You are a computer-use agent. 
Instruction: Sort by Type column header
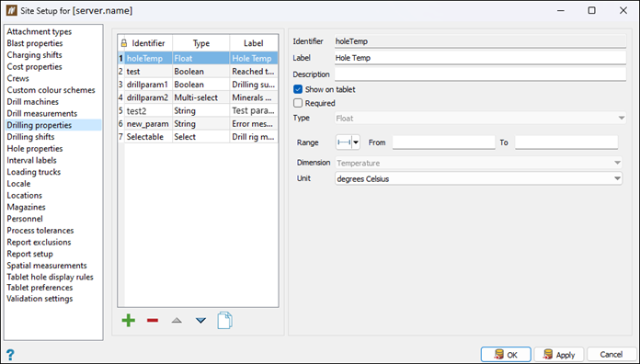200,43
